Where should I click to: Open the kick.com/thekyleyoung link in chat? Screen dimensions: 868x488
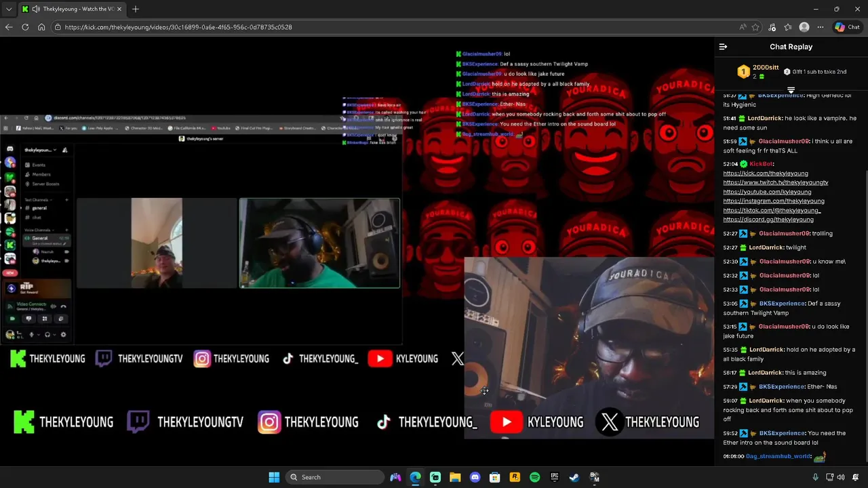click(x=766, y=174)
